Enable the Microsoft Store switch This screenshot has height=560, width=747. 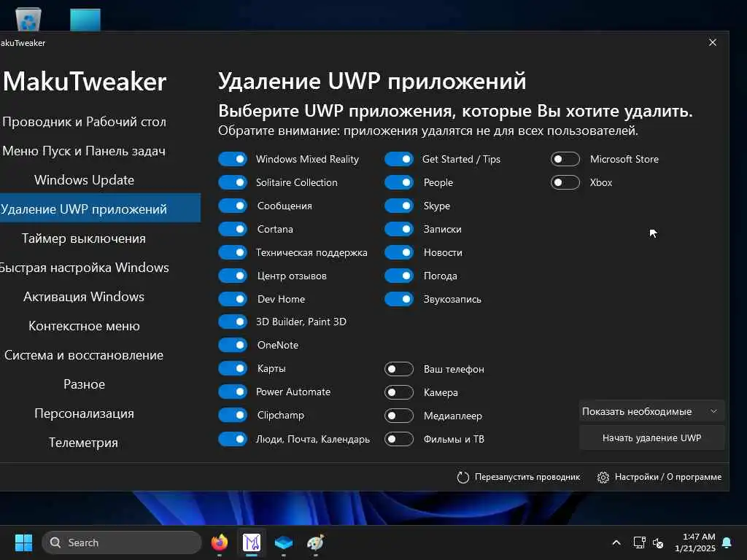[565, 159]
